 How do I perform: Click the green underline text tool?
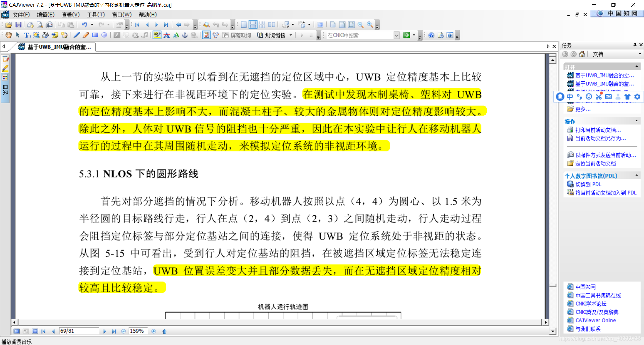[x=176, y=35]
